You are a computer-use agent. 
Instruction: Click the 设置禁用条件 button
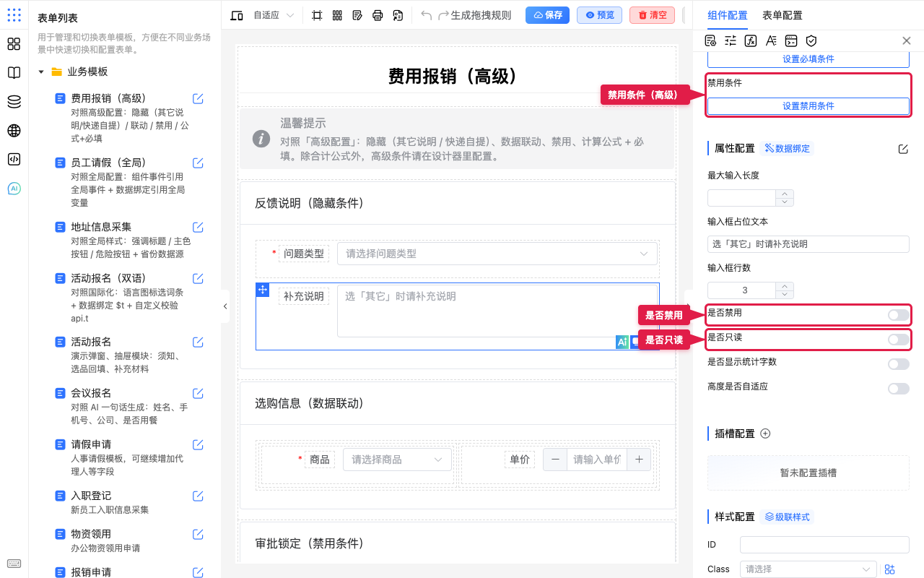pos(808,106)
